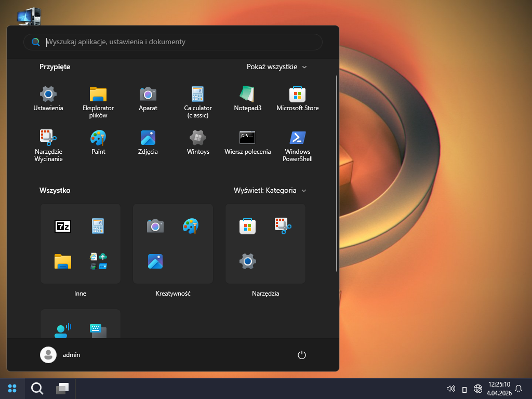The image size is (532, 399).
Task: Open the Wyświetl: Kategoria dropdown
Action: pyautogui.click(x=270, y=190)
